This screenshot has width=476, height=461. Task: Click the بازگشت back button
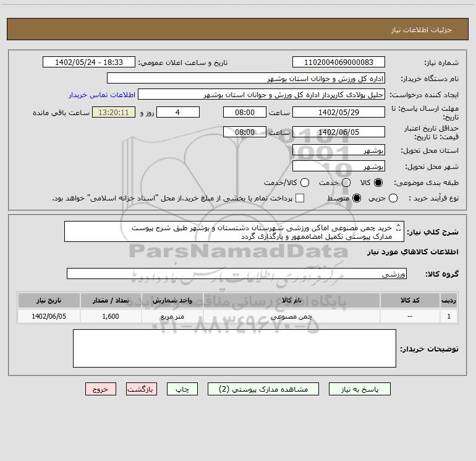(142, 389)
